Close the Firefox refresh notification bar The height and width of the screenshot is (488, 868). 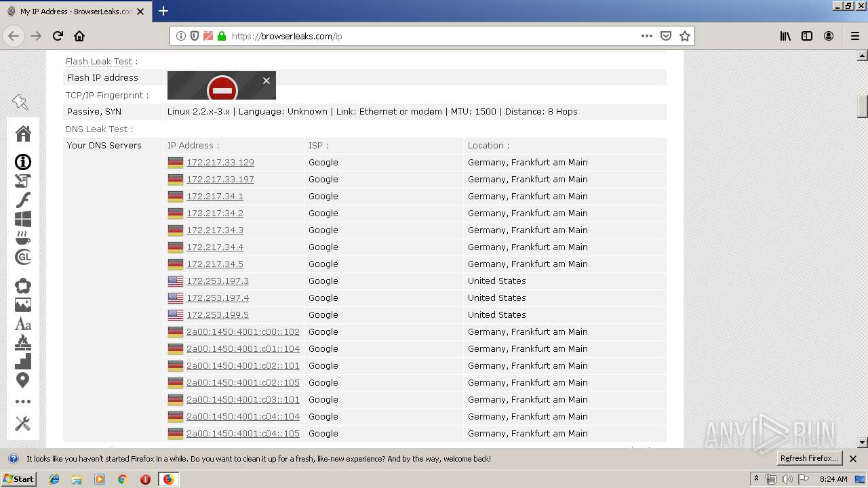853,459
